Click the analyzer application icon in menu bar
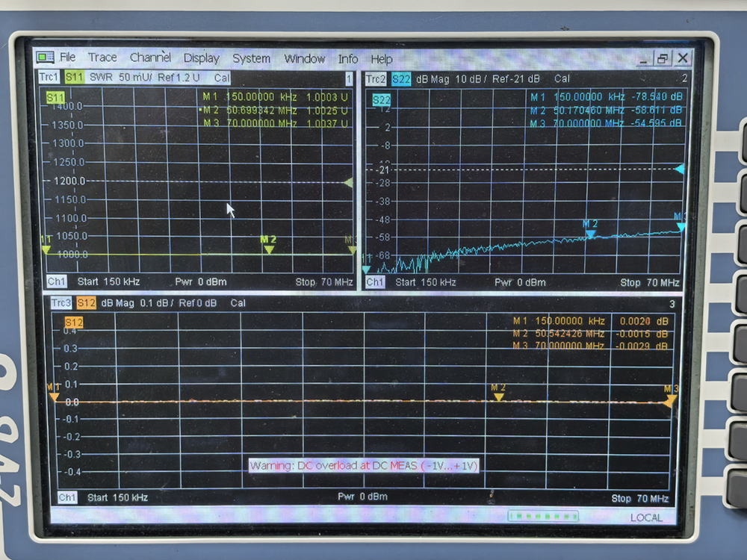747x560 pixels. point(46,57)
